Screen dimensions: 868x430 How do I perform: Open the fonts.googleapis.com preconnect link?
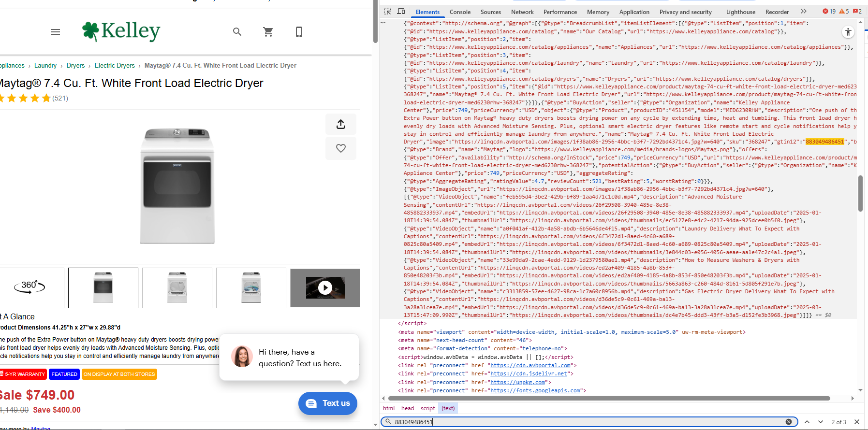click(x=535, y=391)
